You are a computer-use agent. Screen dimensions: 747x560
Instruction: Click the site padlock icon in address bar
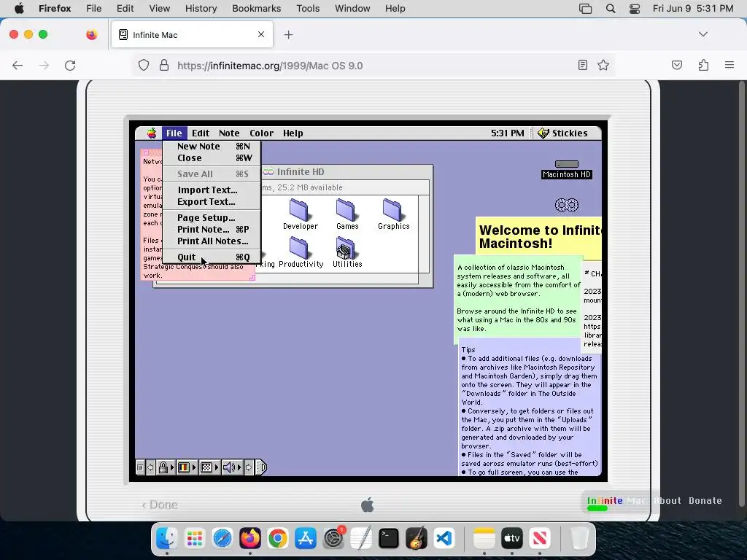[x=164, y=65]
